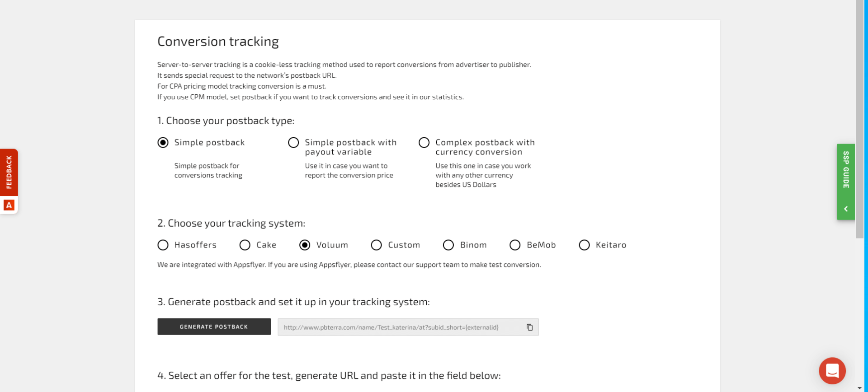Select the Keitaro tracking system
868x392 pixels.
(x=584, y=245)
